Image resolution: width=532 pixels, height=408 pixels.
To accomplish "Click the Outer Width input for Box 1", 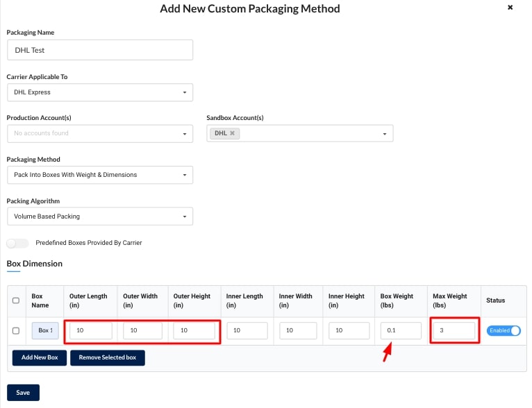I will click(x=142, y=331).
